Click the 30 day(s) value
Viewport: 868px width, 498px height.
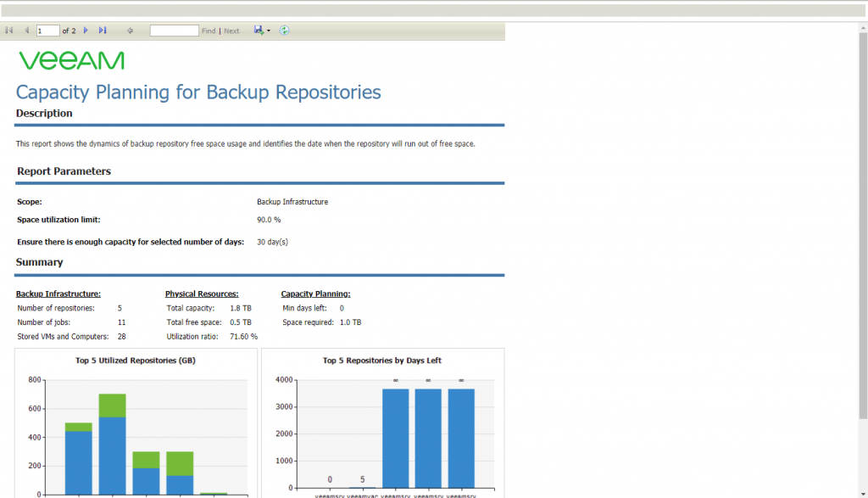click(272, 242)
